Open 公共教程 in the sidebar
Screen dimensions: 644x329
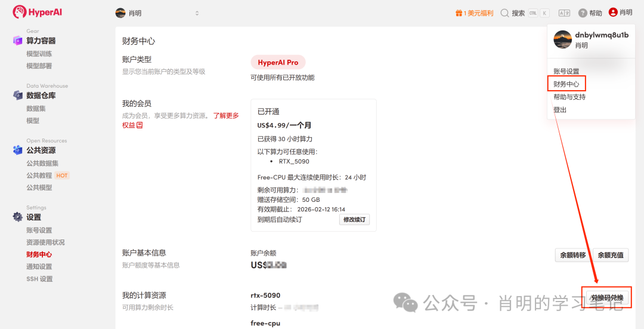[39, 176]
